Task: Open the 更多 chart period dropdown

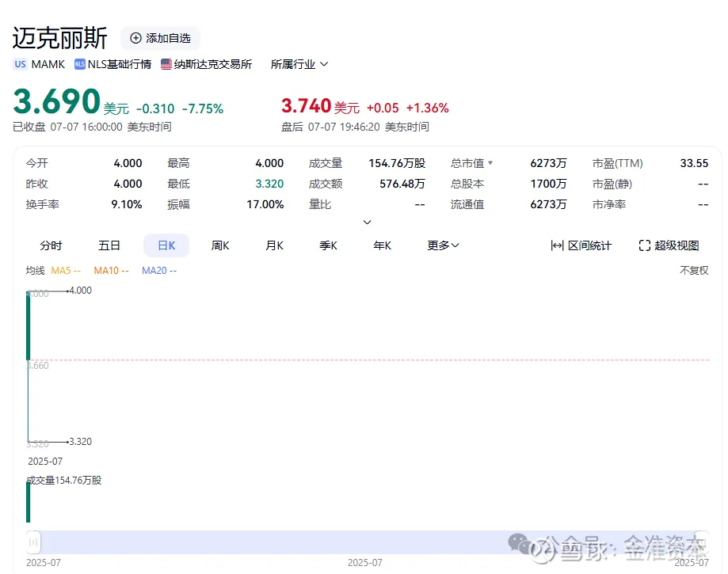Action: (x=443, y=245)
